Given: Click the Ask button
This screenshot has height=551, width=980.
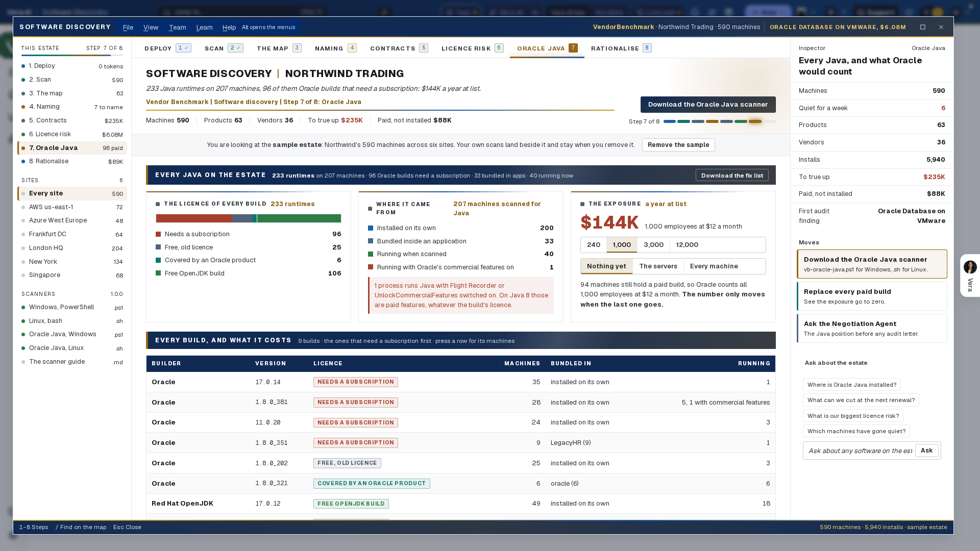Looking at the screenshot, I should tap(926, 450).
